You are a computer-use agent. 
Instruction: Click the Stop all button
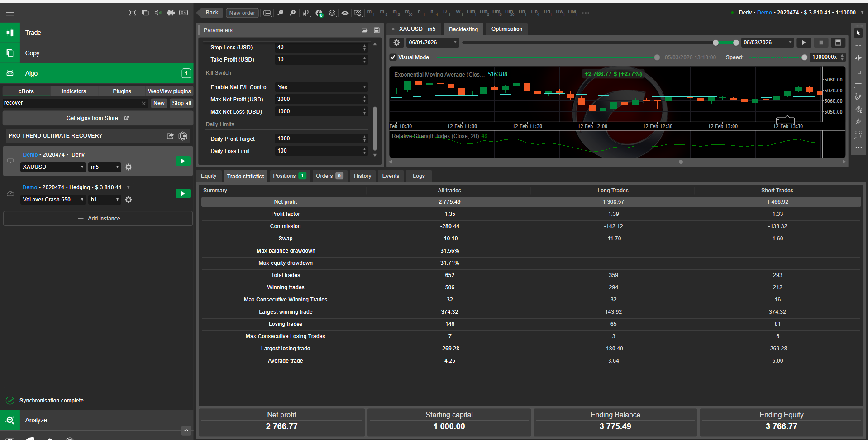181,103
